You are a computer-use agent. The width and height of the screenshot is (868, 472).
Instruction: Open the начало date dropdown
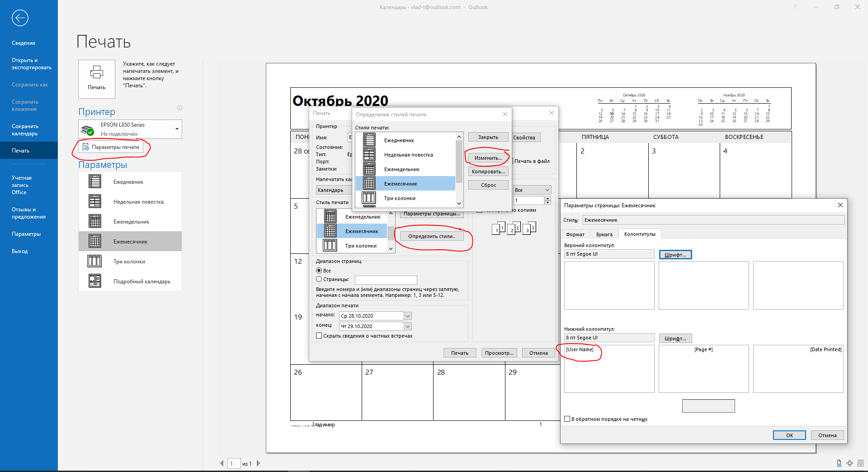tap(408, 316)
